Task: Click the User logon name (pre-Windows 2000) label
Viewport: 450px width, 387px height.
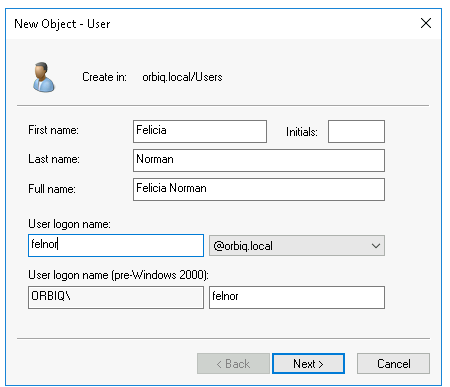Action: 118,275
